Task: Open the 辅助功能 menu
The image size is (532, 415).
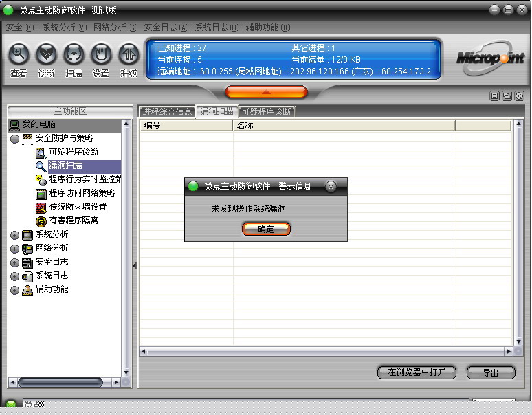Action: pyautogui.click(x=267, y=27)
